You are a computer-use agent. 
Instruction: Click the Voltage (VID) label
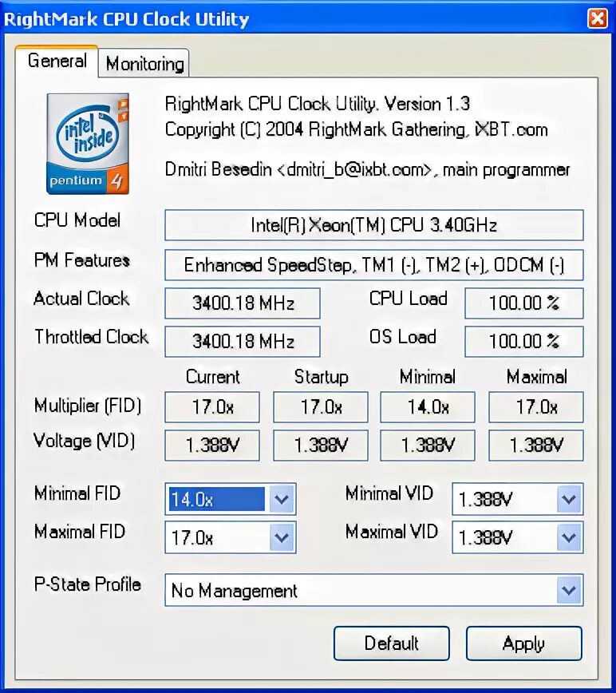point(84,441)
